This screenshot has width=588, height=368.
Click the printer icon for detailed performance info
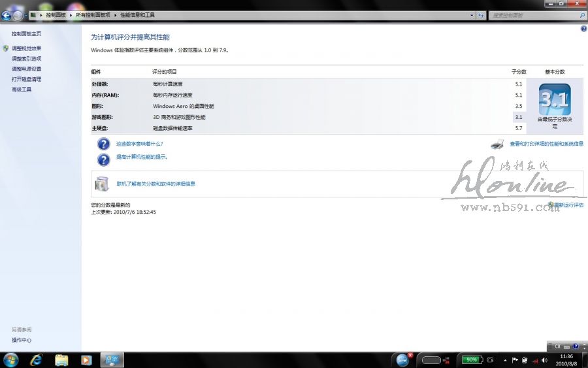pos(497,144)
